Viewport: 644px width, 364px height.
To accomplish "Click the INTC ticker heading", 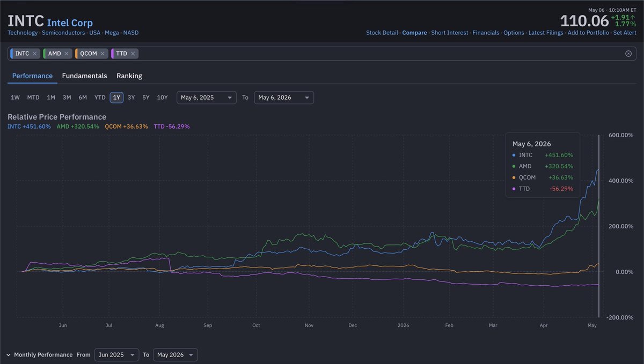I will 25,21.
